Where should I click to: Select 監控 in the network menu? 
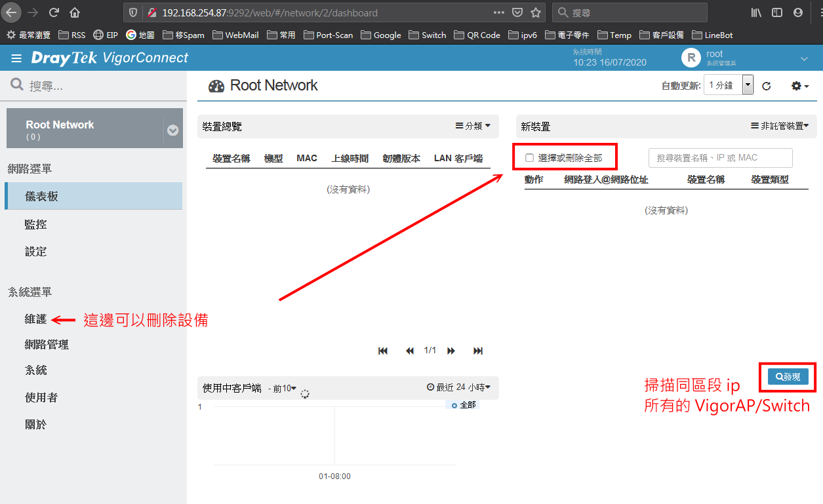tap(35, 224)
